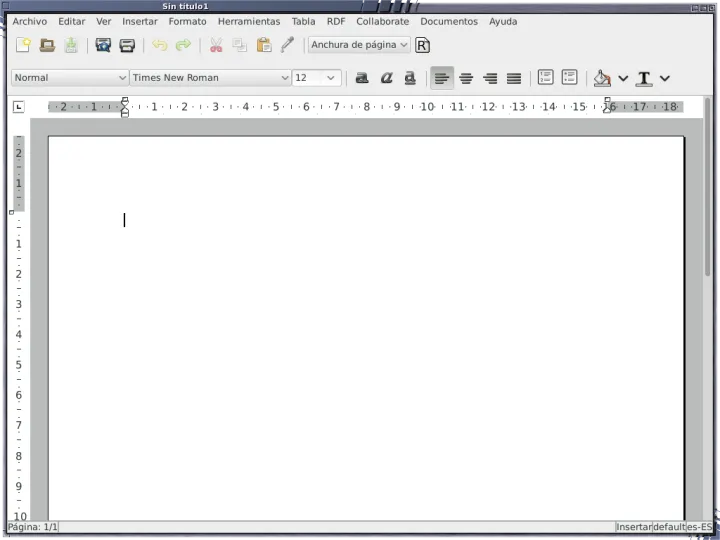Open a file with the folder icon

47,45
